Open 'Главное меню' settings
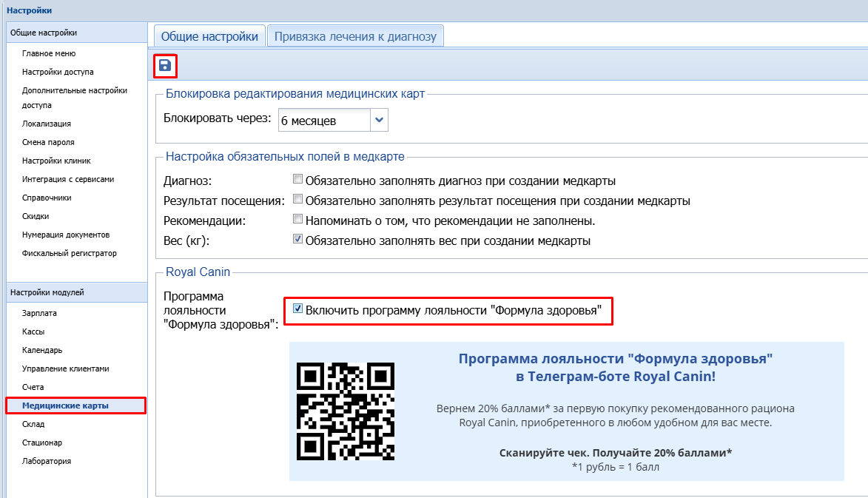Image resolution: width=868 pixels, height=498 pixels. 49,54
